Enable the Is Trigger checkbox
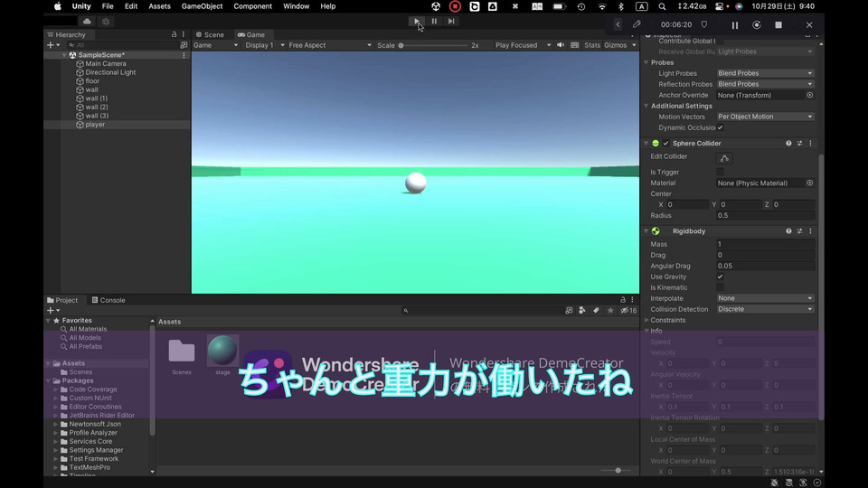Viewport: 868px width, 488px height. click(720, 172)
